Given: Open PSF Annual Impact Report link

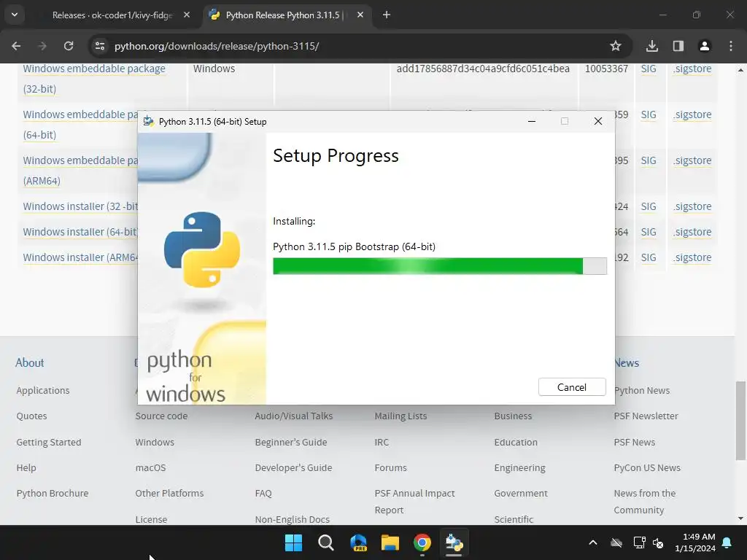Looking at the screenshot, I should [414, 502].
